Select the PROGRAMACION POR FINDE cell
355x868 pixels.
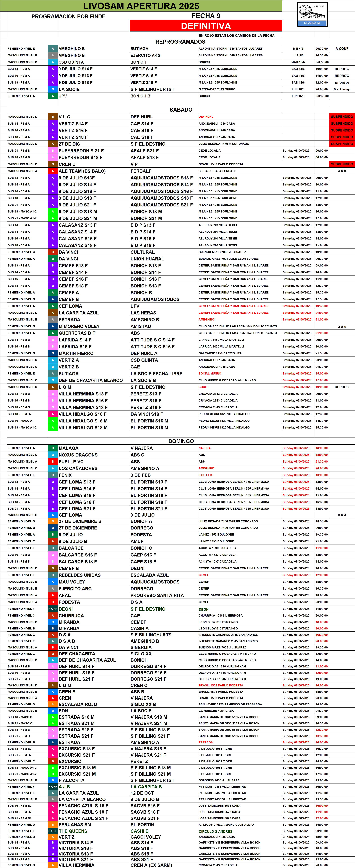pos(68,16)
